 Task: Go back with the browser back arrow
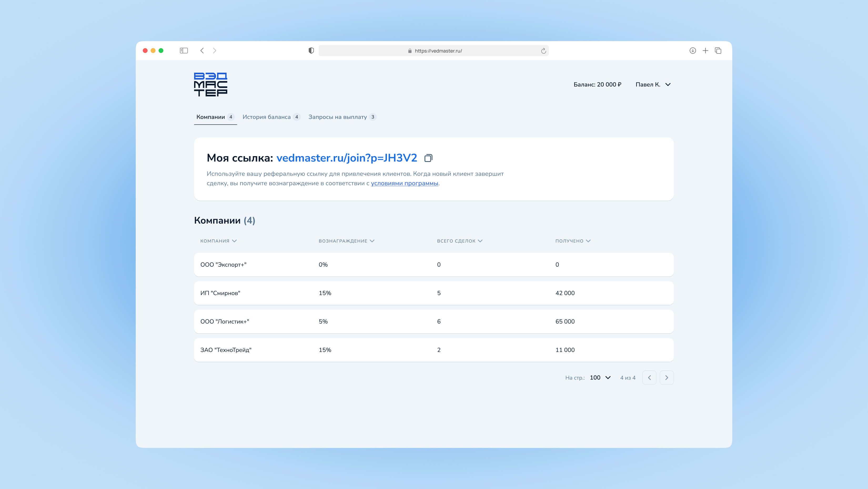click(x=202, y=51)
